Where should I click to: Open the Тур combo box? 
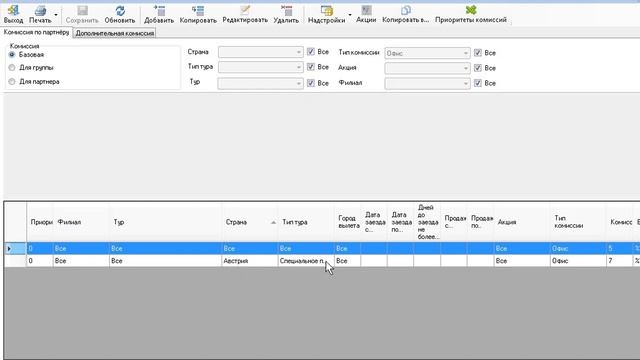click(260, 83)
